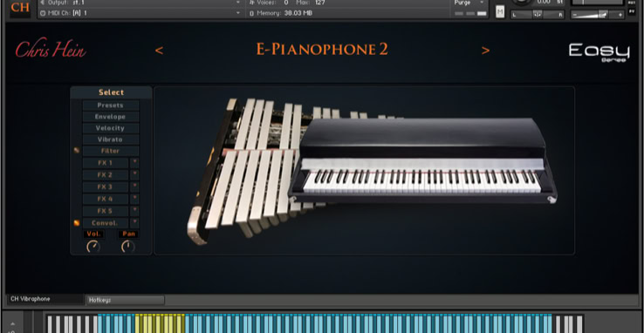
Task: Go to previous instrument with left arrow
Action: tap(159, 51)
